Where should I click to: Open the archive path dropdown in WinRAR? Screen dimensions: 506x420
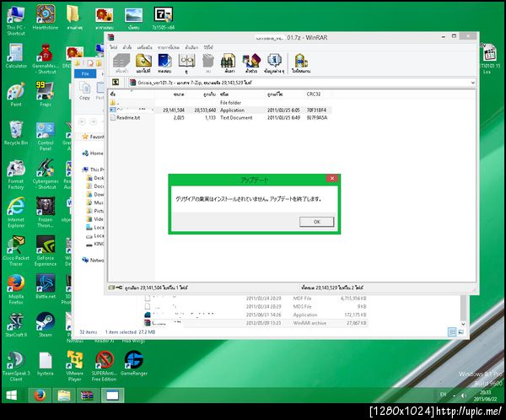472,83
